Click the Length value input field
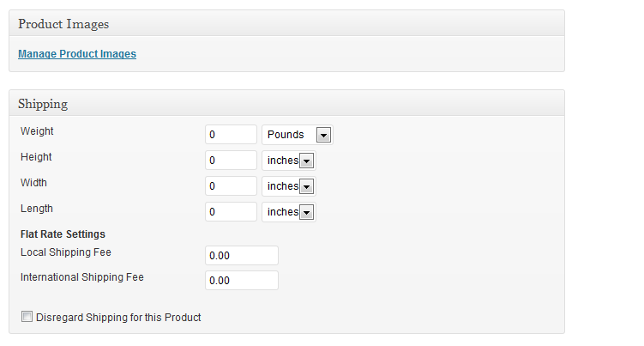Screen dimensions: 644x346 coord(231,212)
